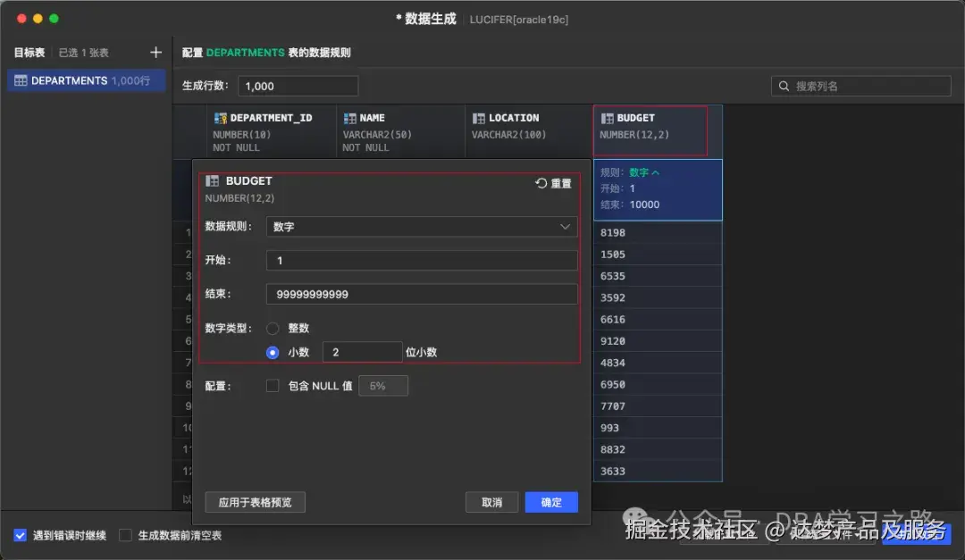Click Apply to table preview button
This screenshot has width=965, height=560.
(255, 502)
